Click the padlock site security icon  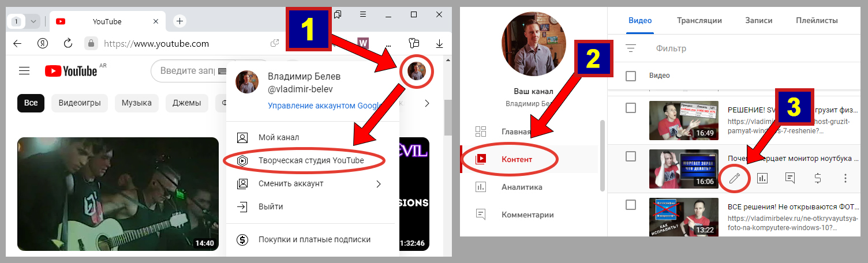(91, 43)
